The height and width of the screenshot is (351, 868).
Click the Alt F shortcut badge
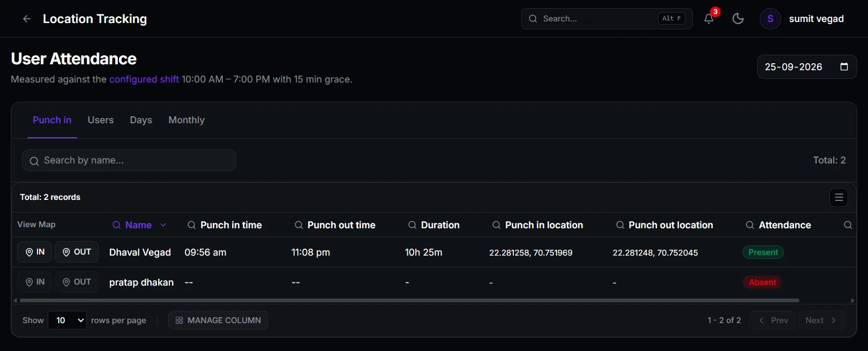(671, 19)
